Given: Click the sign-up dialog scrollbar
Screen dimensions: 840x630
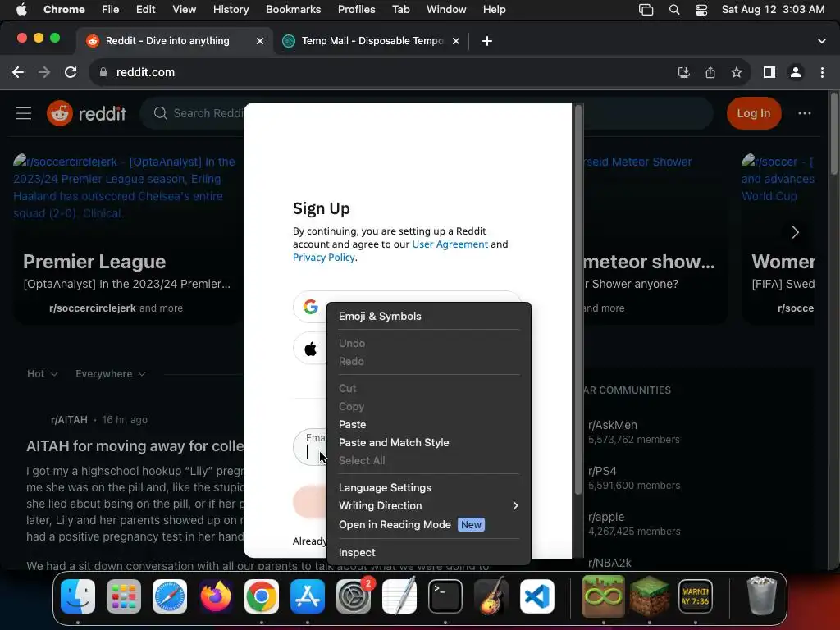Looking at the screenshot, I should pyautogui.click(x=578, y=300).
